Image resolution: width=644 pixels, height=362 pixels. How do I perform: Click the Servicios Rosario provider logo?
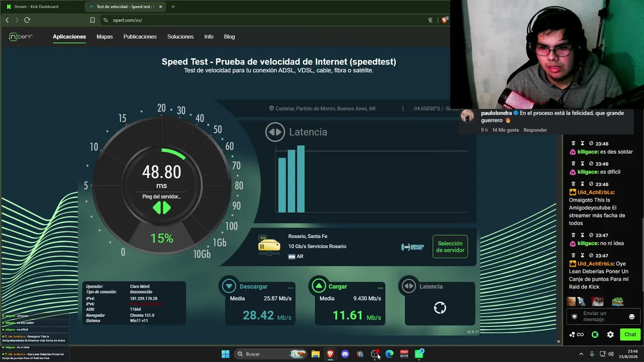pos(413,247)
